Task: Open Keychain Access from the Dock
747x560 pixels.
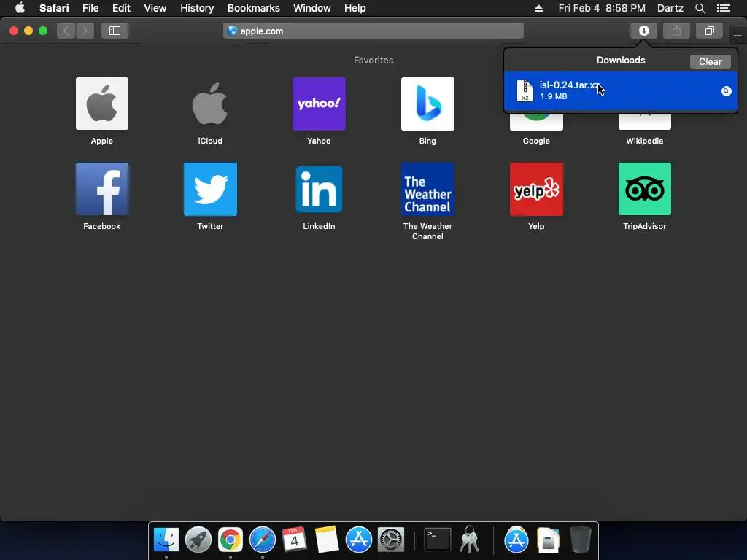Action: pos(469,540)
